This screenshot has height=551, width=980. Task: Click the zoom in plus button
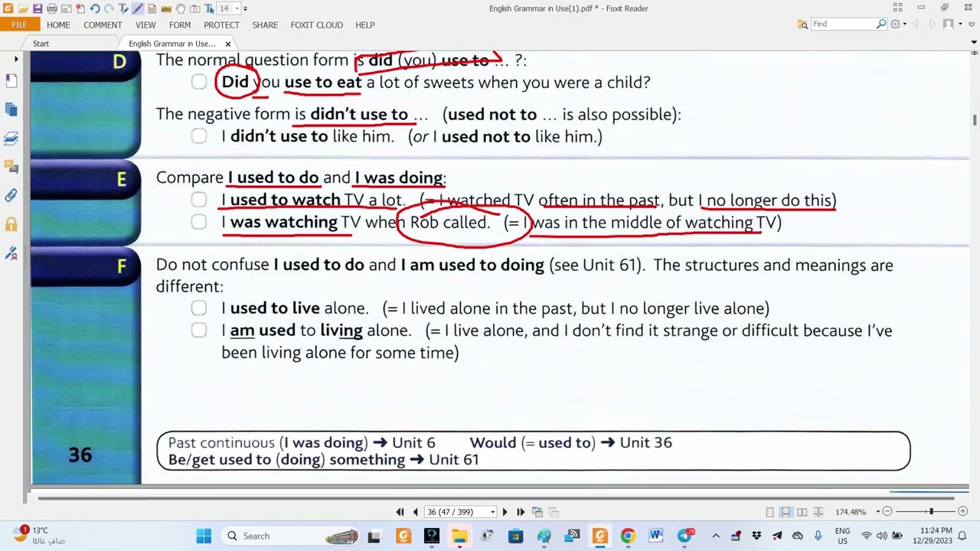point(962,511)
